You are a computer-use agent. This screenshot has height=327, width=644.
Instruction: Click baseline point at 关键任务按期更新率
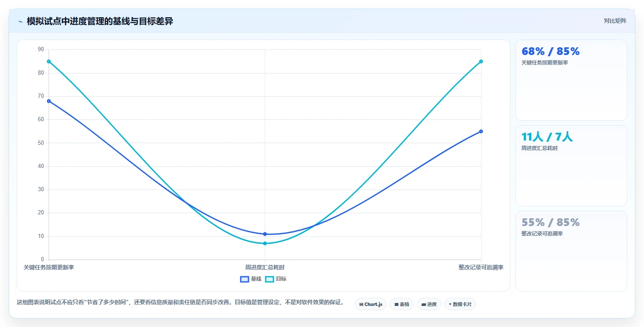49,101
